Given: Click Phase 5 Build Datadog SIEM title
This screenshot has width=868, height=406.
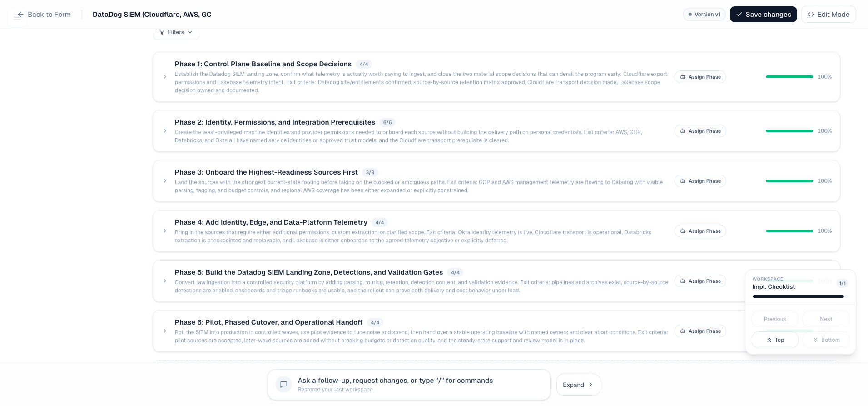Looking at the screenshot, I should 309,272.
